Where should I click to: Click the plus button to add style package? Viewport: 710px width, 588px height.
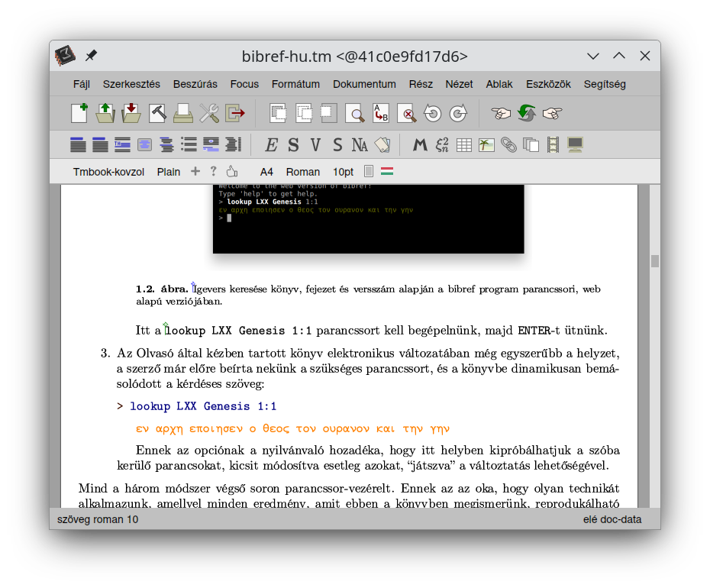coord(195,171)
